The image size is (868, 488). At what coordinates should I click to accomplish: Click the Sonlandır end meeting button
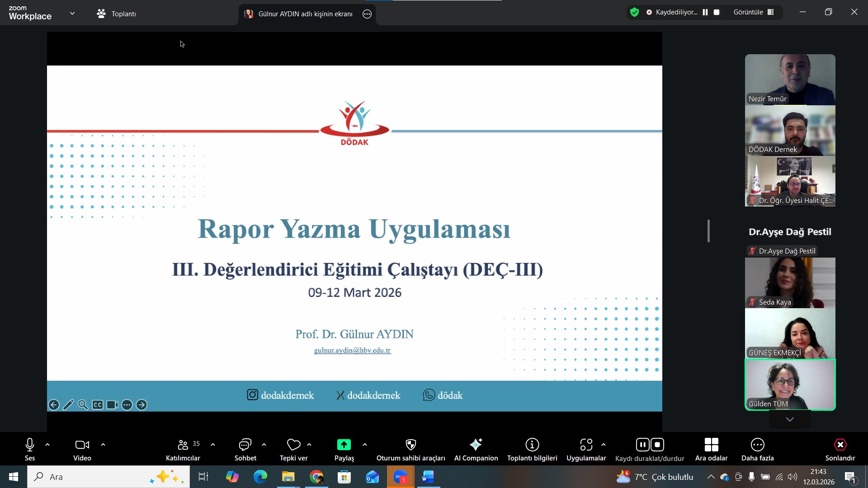point(840,445)
